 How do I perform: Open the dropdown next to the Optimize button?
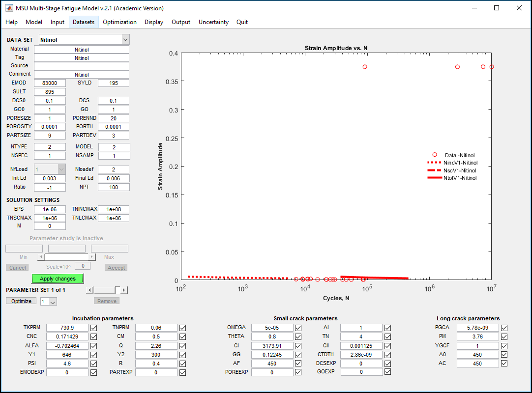[49, 301]
